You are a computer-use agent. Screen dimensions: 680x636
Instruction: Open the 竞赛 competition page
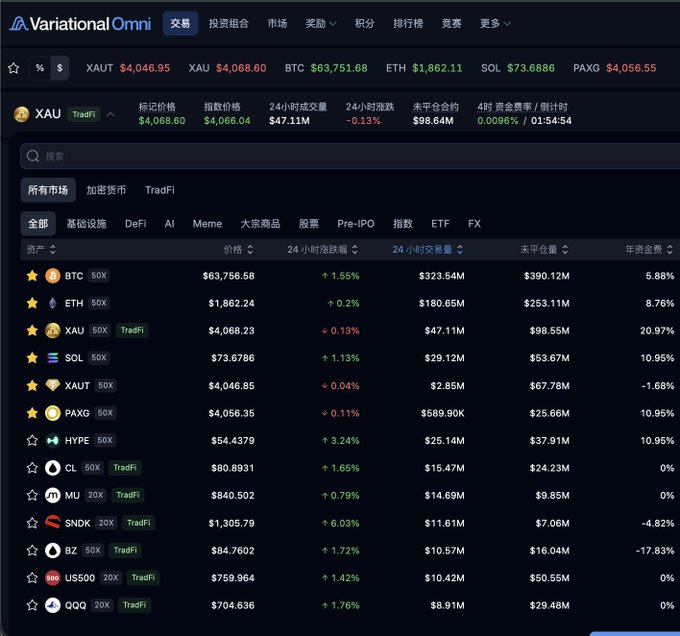click(x=451, y=23)
